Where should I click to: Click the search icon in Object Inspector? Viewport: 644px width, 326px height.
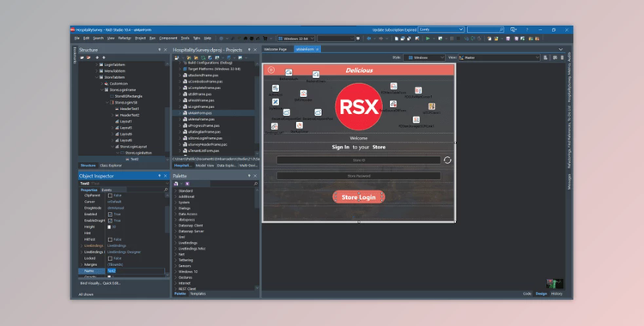166,190
